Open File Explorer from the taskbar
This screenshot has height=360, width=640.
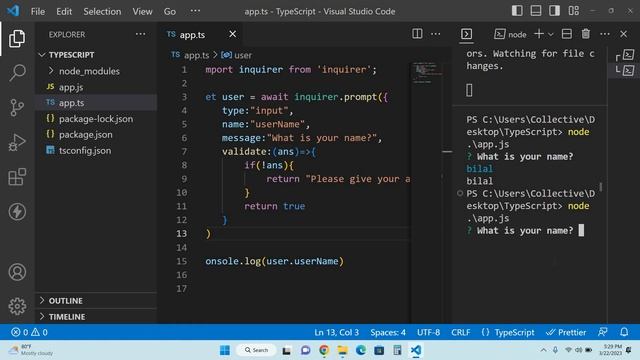pyautogui.click(x=342, y=350)
